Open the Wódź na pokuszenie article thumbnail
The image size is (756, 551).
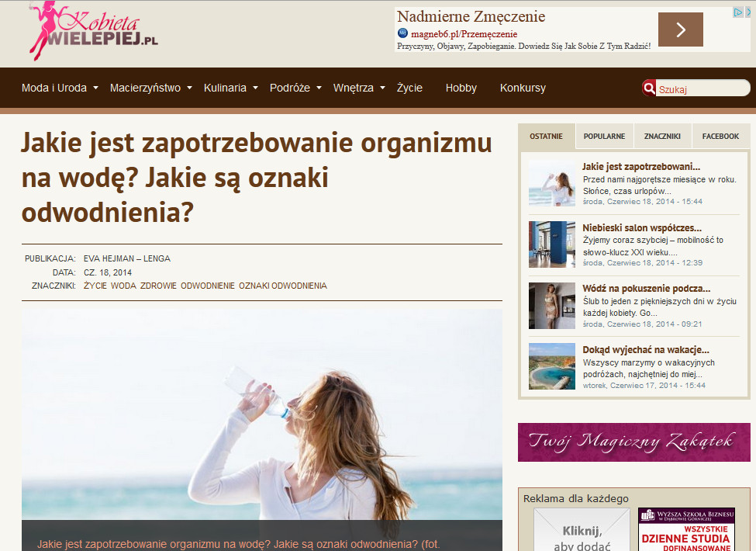[551, 306]
